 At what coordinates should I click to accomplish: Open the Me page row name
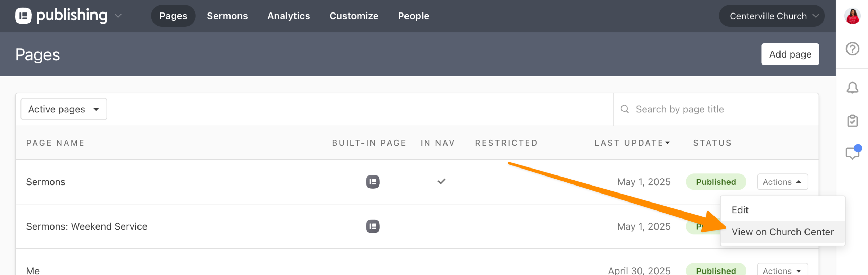click(x=33, y=270)
